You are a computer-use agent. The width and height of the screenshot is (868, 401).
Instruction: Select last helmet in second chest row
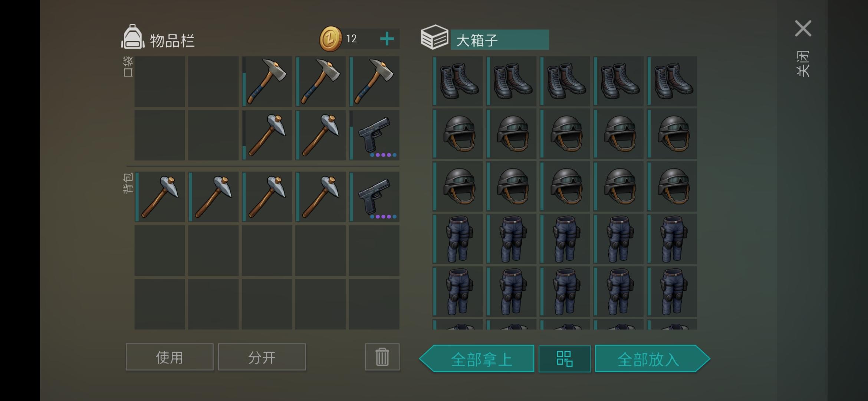[672, 134]
